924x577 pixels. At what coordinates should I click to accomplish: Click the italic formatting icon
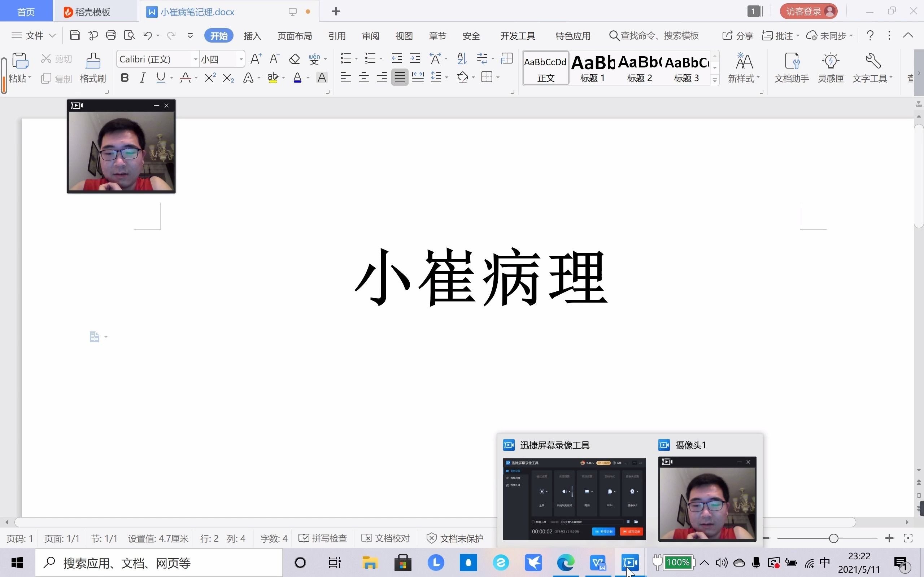coord(142,78)
